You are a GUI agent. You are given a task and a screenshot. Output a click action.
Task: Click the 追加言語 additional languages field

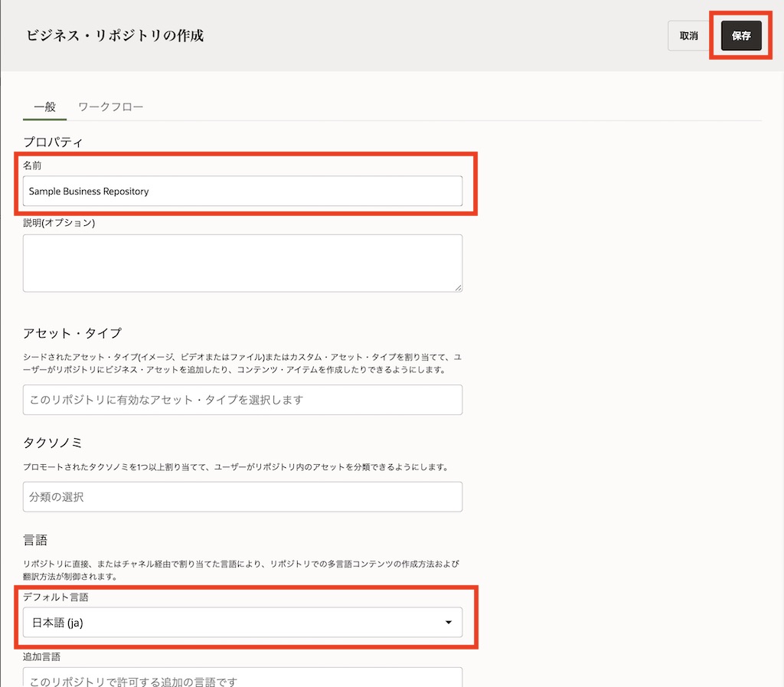(242, 679)
